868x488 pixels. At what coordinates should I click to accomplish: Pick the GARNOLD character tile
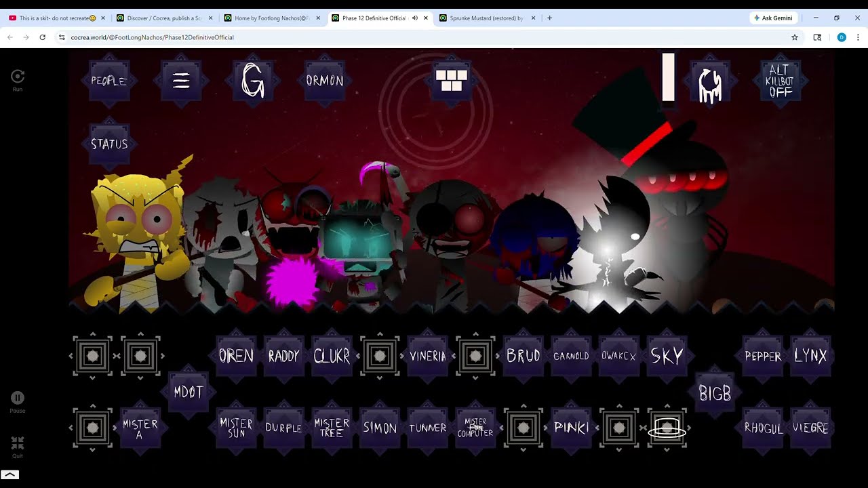pos(571,356)
